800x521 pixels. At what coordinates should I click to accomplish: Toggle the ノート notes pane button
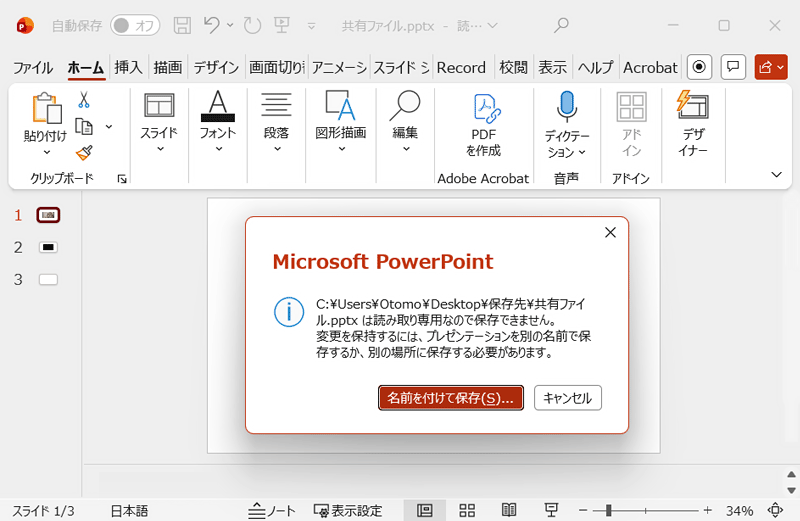tap(272, 510)
